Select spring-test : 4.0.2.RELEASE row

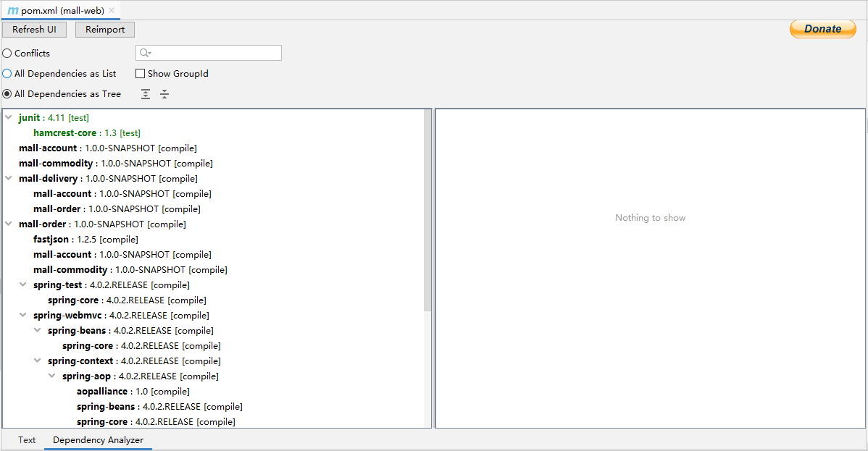click(112, 285)
